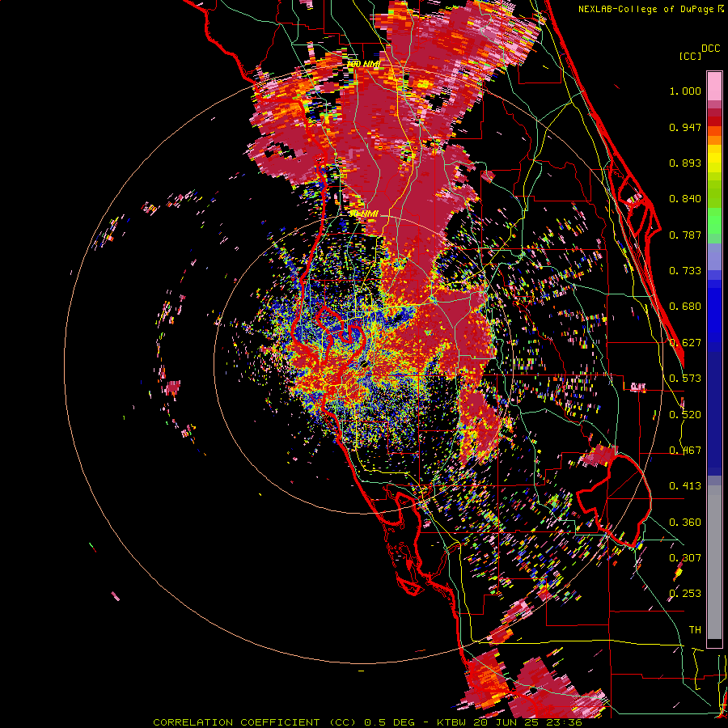Click the [CC] legend label
Screen dimensions: 728x728
point(690,56)
